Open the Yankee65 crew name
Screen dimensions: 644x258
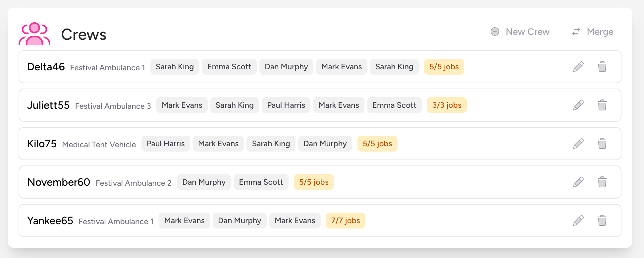50,221
